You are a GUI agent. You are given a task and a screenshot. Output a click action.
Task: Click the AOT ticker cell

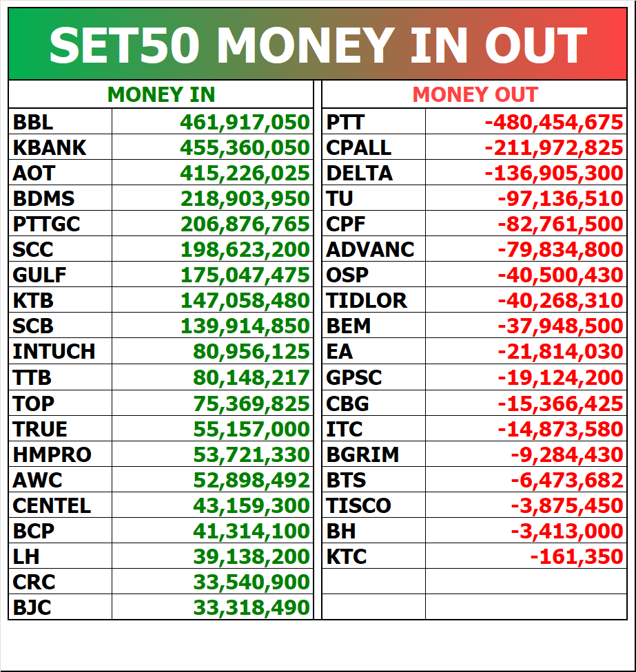click(x=60, y=173)
